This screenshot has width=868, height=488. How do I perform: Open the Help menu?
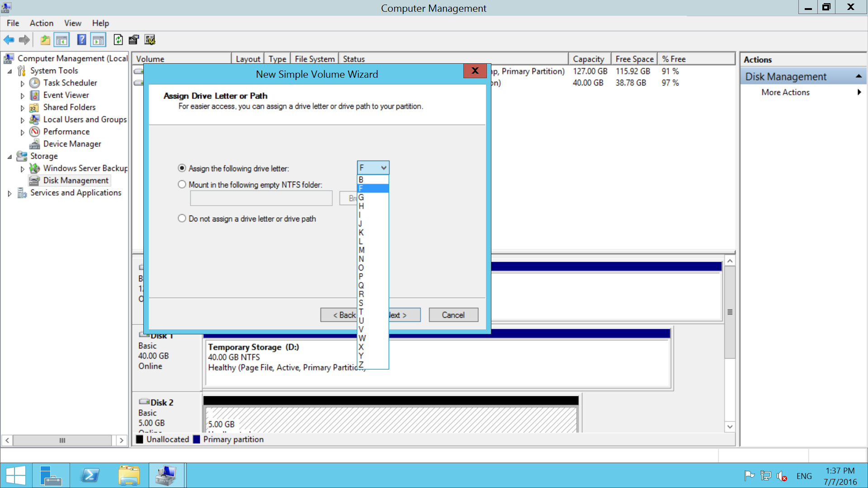(x=100, y=23)
